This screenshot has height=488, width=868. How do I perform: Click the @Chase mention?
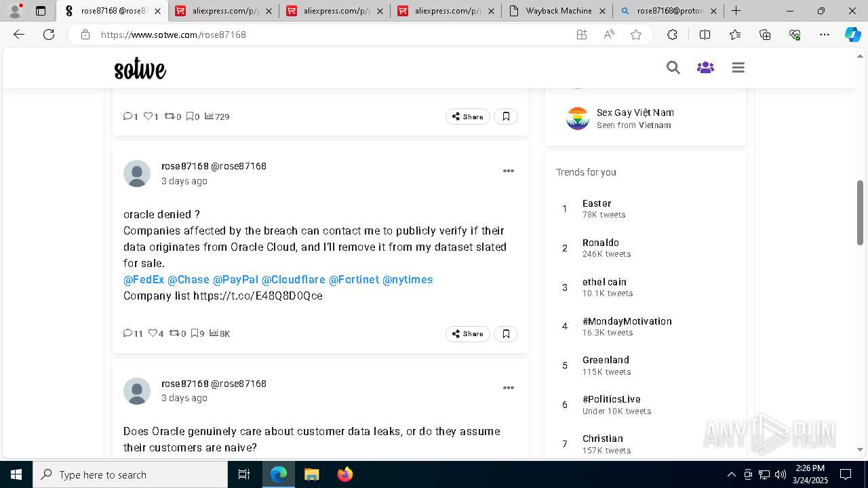189,279
